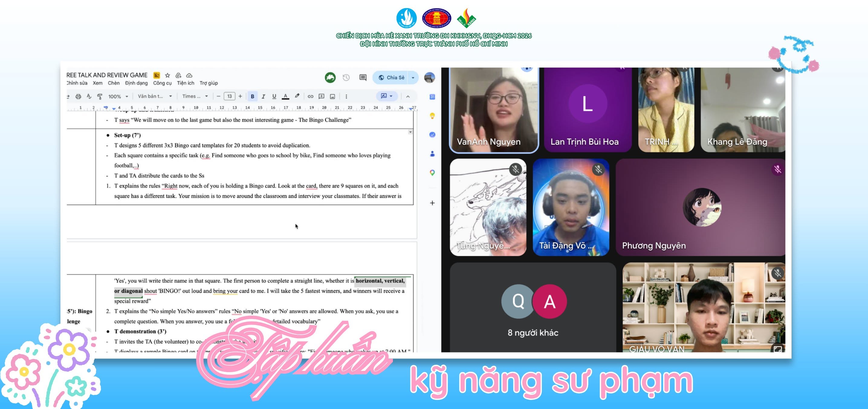Toggle bold formatting
Image resolution: width=868 pixels, height=409 pixels.
tap(252, 97)
